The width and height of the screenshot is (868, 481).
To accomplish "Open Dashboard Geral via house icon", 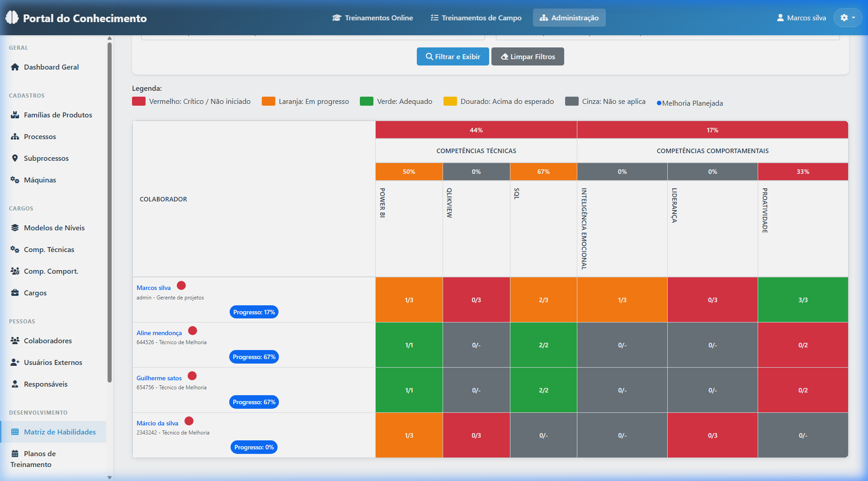I will point(15,67).
